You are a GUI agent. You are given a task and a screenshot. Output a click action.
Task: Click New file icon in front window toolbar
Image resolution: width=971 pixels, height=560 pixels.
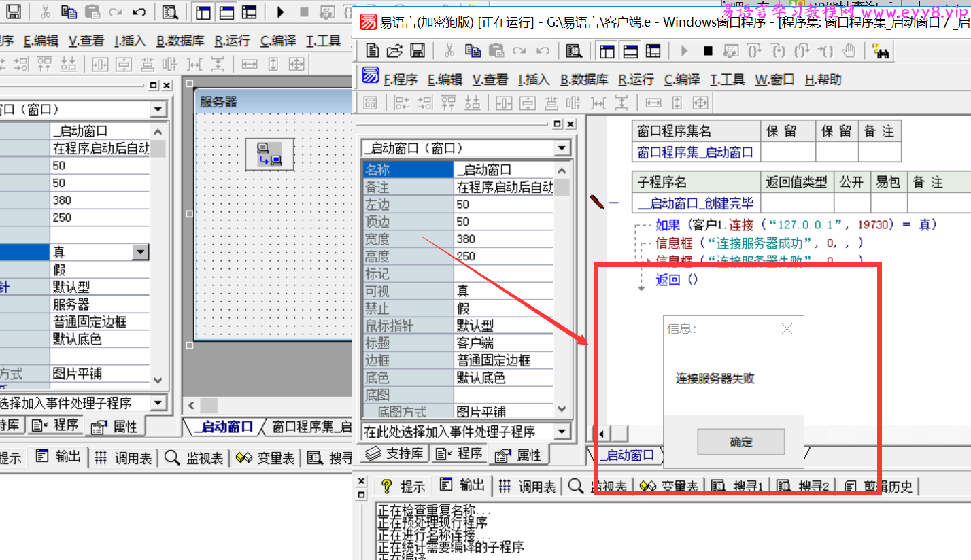372,51
